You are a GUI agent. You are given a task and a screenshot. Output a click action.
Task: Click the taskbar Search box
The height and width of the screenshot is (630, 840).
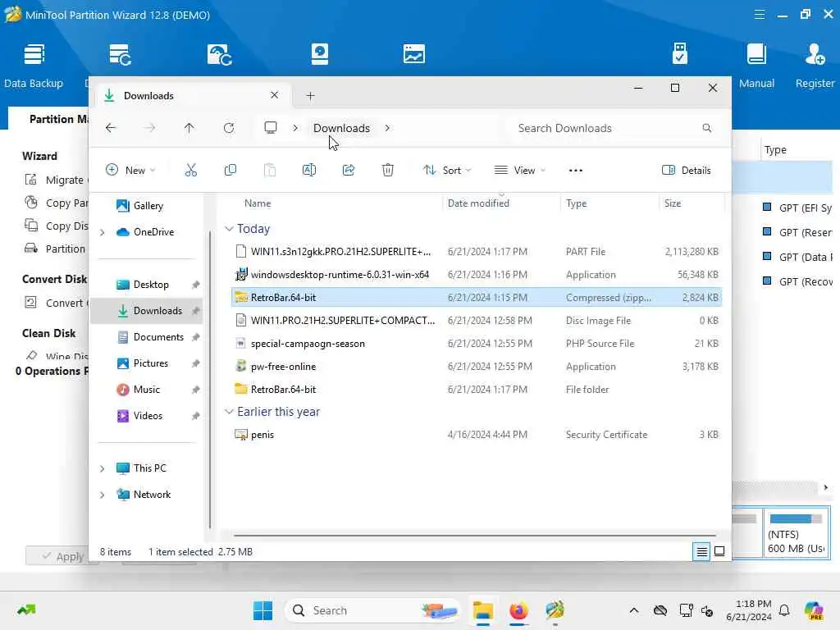(x=373, y=610)
